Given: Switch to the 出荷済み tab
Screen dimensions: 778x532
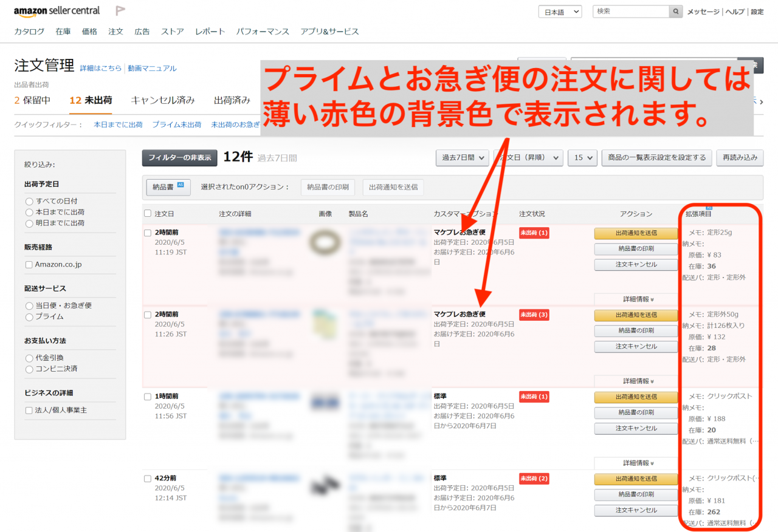Looking at the screenshot, I should 232,100.
